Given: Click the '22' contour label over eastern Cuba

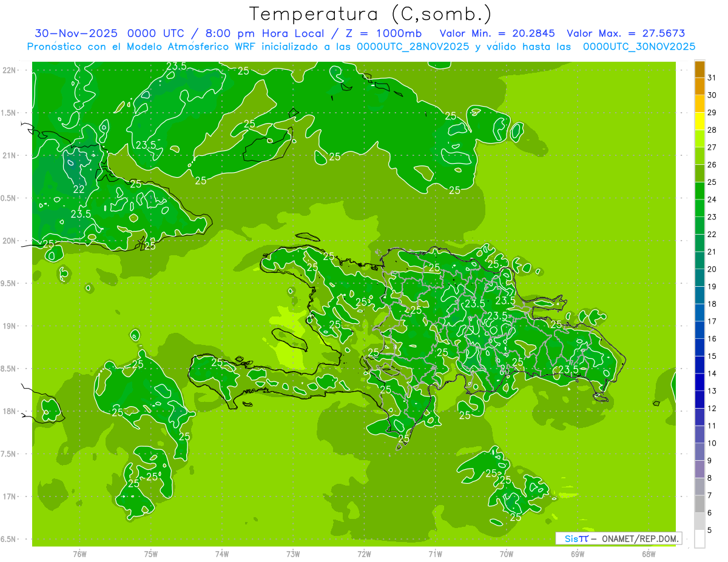Looking at the screenshot, I should pos(79,189).
